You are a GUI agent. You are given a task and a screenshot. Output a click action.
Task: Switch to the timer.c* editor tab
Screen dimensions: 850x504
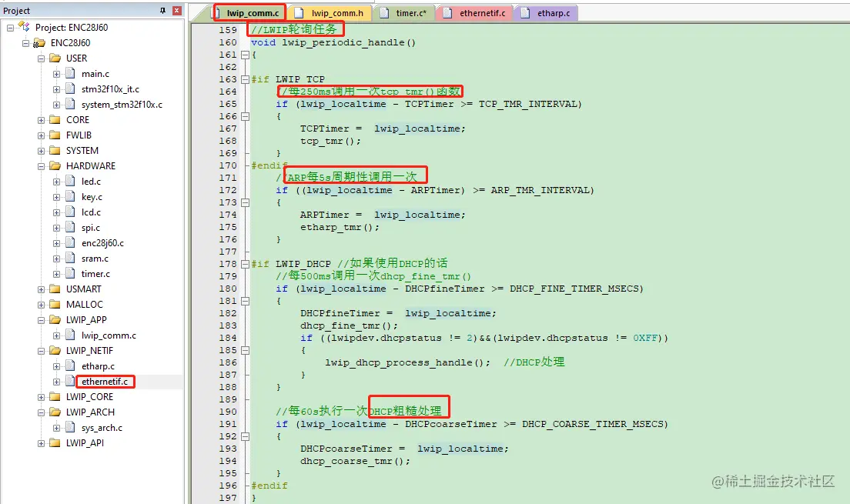click(x=404, y=13)
